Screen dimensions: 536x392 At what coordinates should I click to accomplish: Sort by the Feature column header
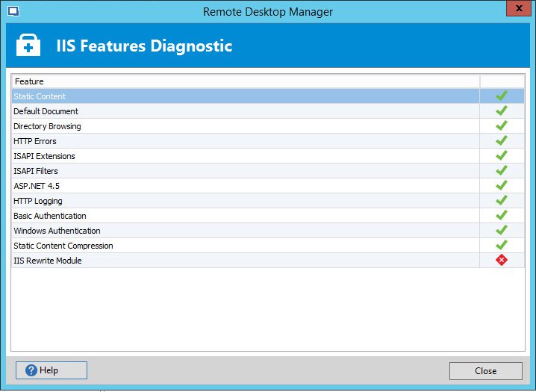[x=246, y=81]
